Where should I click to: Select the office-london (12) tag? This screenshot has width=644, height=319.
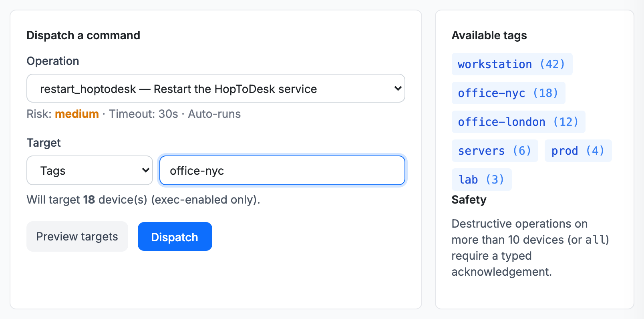click(x=518, y=122)
